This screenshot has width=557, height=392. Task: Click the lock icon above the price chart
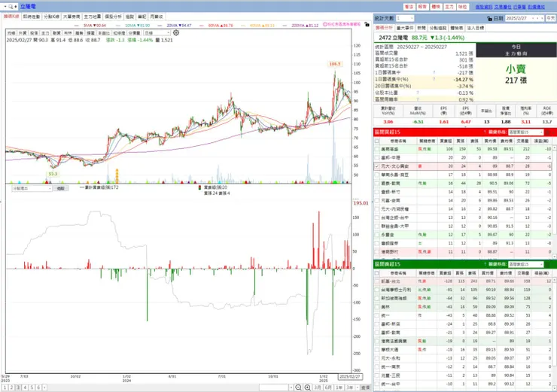[x=367, y=25]
